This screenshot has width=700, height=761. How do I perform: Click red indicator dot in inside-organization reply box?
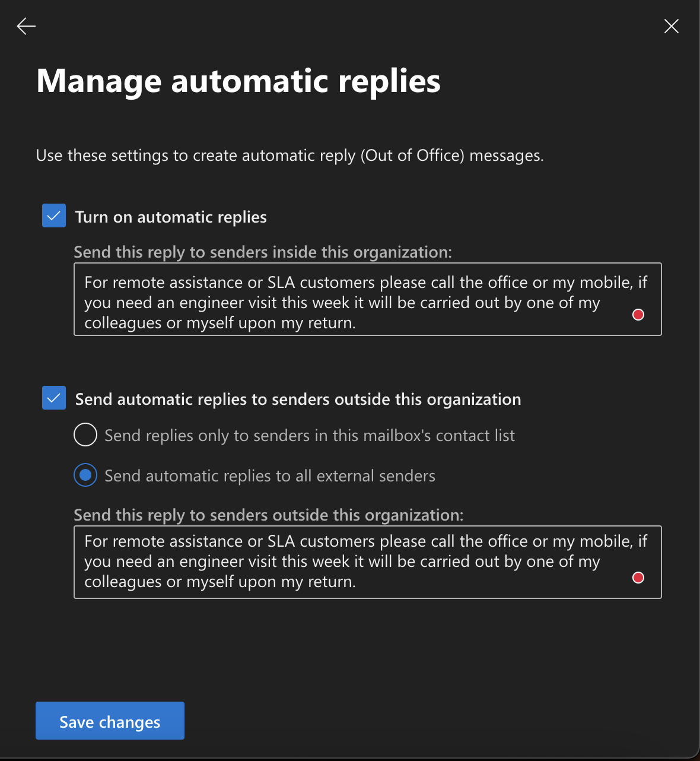point(638,315)
